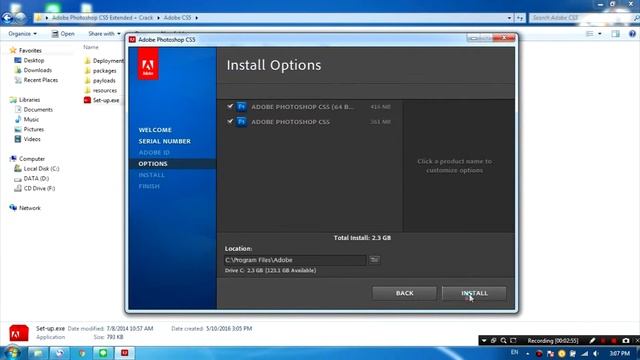The height and width of the screenshot is (360, 640).
Task: Expand arrow after Adobe CS5 breadcrumb
Action: pyautogui.click(x=197, y=18)
